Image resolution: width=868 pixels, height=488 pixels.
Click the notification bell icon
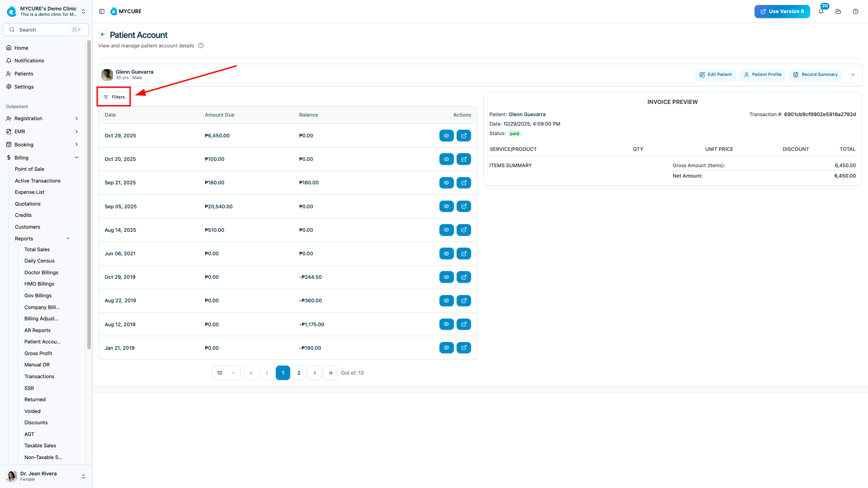821,11
